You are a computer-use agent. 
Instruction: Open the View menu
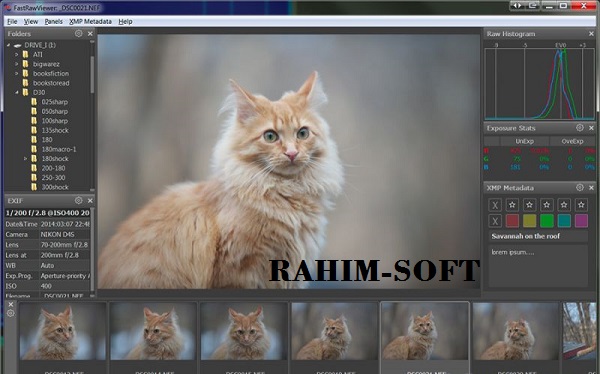pyautogui.click(x=31, y=21)
